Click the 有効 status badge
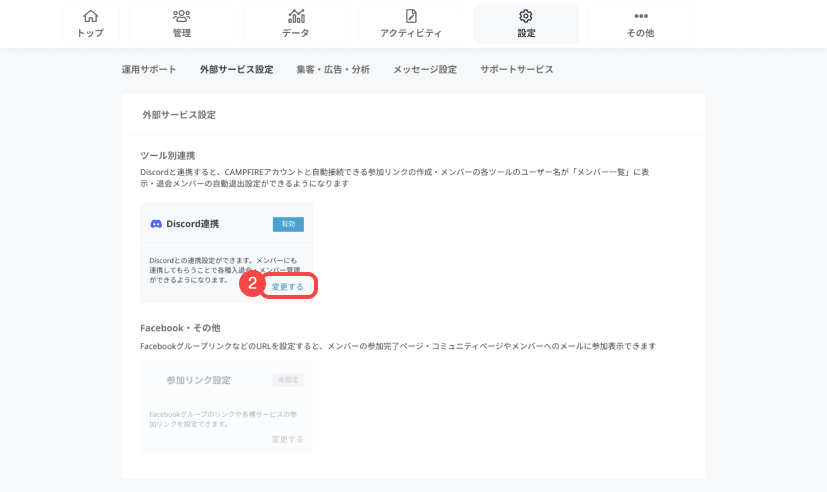This screenshot has height=492, width=827. 288,224
